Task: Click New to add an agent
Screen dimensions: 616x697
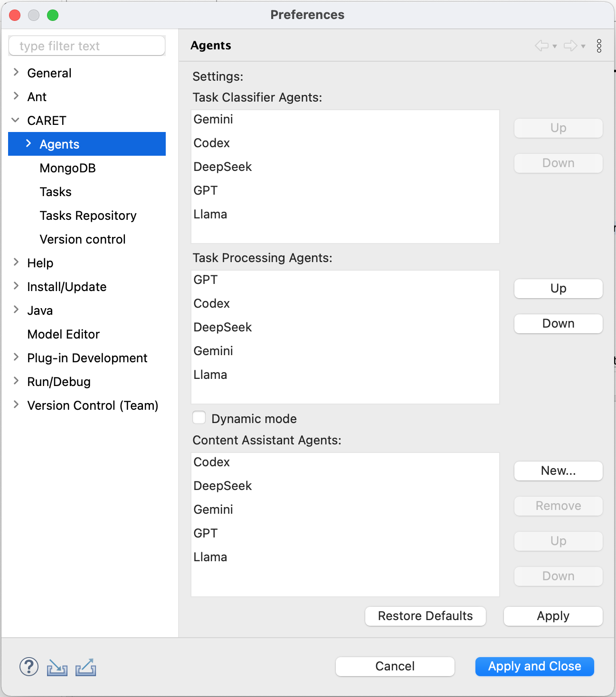Action: coord(558,471)
